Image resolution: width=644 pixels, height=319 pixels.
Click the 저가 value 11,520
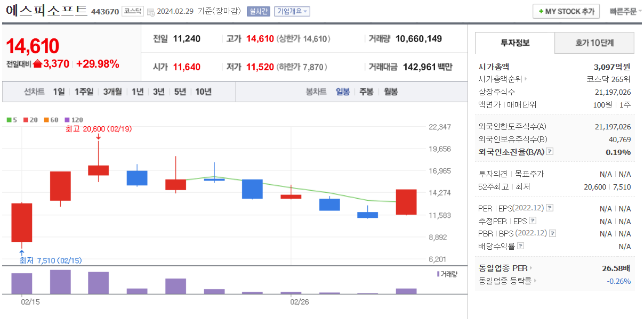(x=260, y=67)
